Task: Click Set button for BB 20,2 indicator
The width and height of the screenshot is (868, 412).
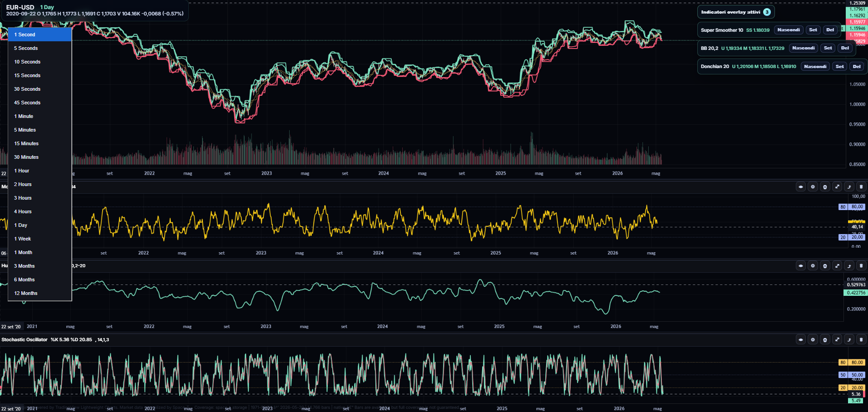Action: 828,48
